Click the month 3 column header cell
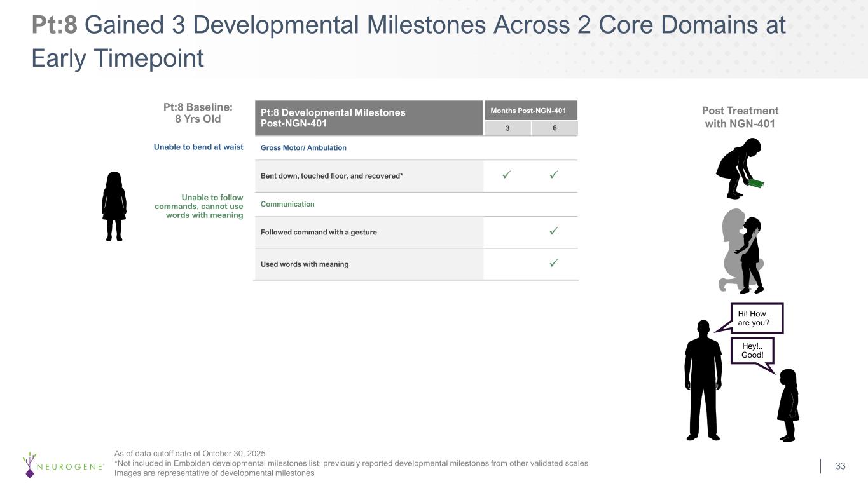The height and width of the screenshot is (488, 868). pos(507,128)
